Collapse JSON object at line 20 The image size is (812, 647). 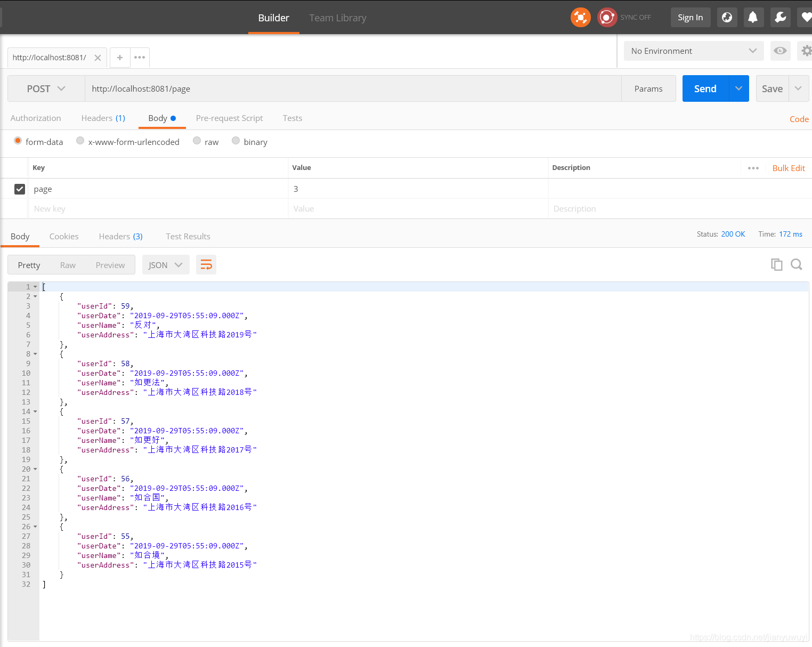pos(35,469)
